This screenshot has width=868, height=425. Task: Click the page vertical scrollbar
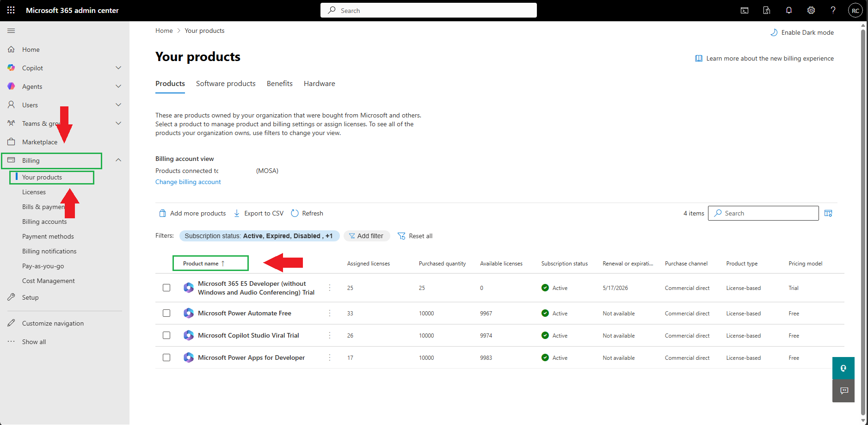point(863,222)
